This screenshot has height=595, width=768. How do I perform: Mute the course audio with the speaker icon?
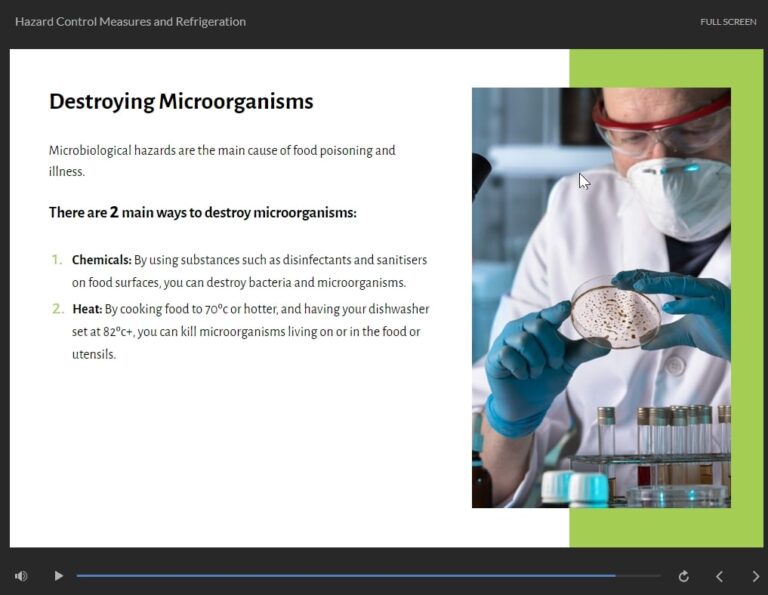point(21,576)
